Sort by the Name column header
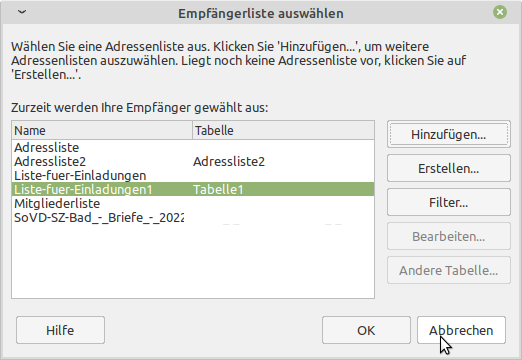Image resolution: width=522 pixels, height=360 pixels. (x=102, y=130)
